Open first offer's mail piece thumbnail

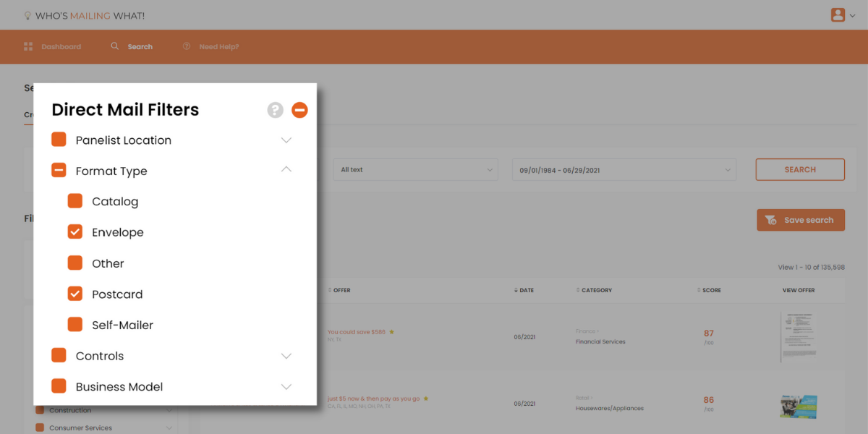coord(799,337)
